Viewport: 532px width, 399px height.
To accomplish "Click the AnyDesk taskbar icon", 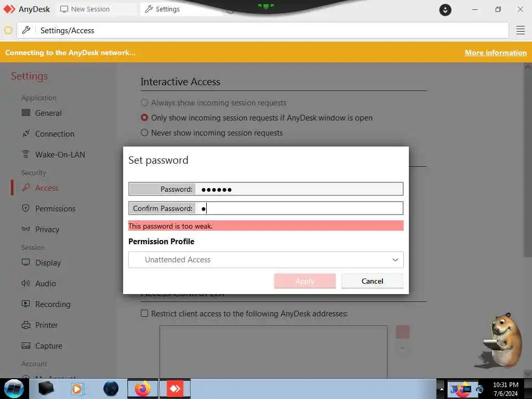I will click(175, 389).
